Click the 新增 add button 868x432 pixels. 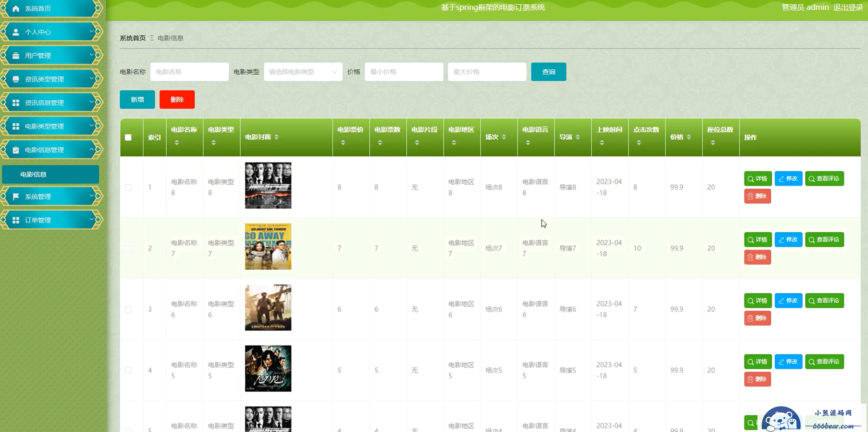tap(137, 99)
